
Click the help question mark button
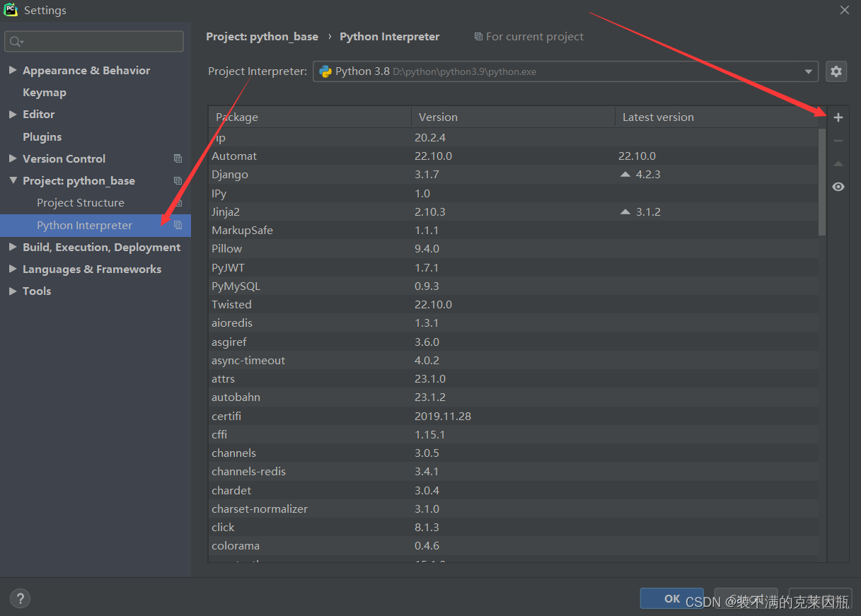click(x=21, y=598)
